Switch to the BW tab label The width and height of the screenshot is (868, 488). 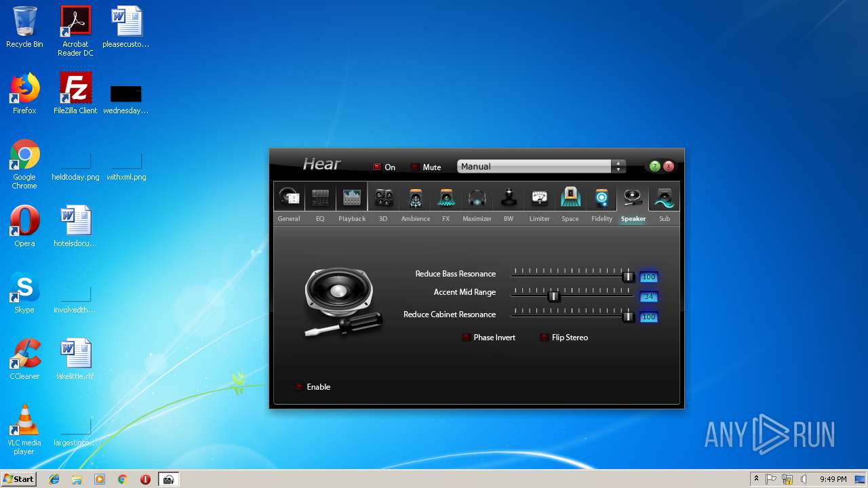(509, 219)
